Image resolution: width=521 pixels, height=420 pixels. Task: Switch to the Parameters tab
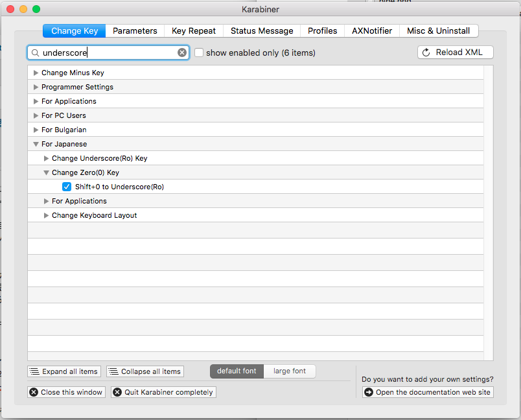(x=135, y=31)
